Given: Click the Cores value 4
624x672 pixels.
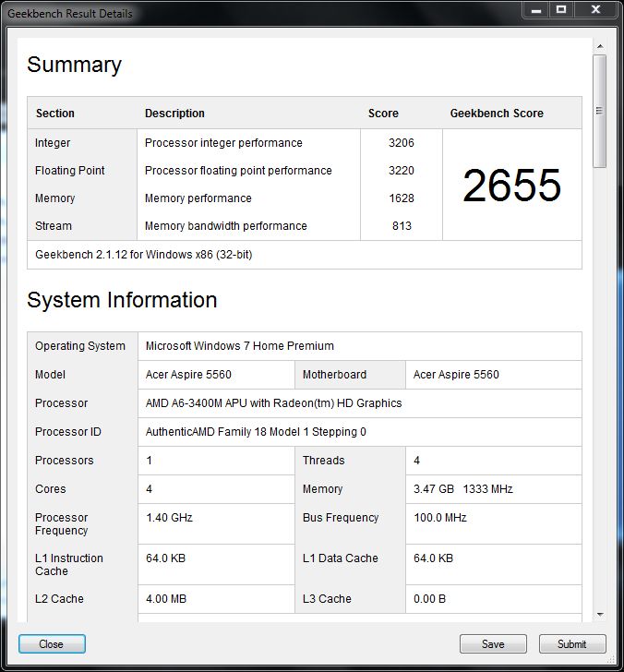Looking at the screenshot, I should 149,489.
